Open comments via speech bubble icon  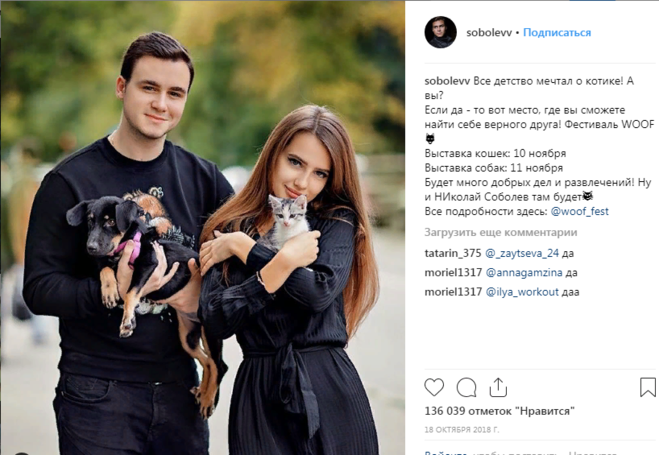467,387
